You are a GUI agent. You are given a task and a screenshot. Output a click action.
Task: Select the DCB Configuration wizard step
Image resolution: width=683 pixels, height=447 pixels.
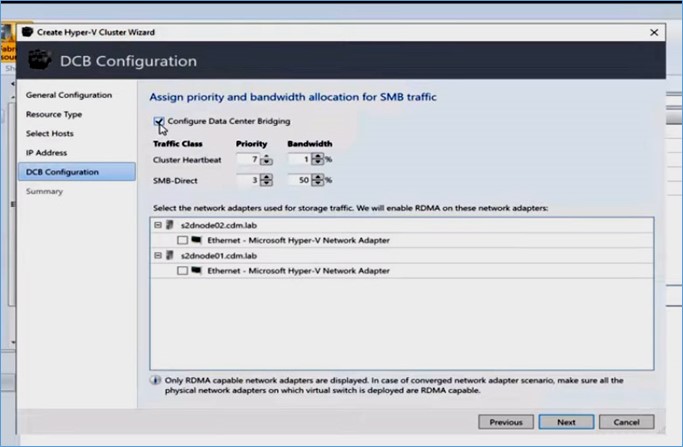[77, 172]
